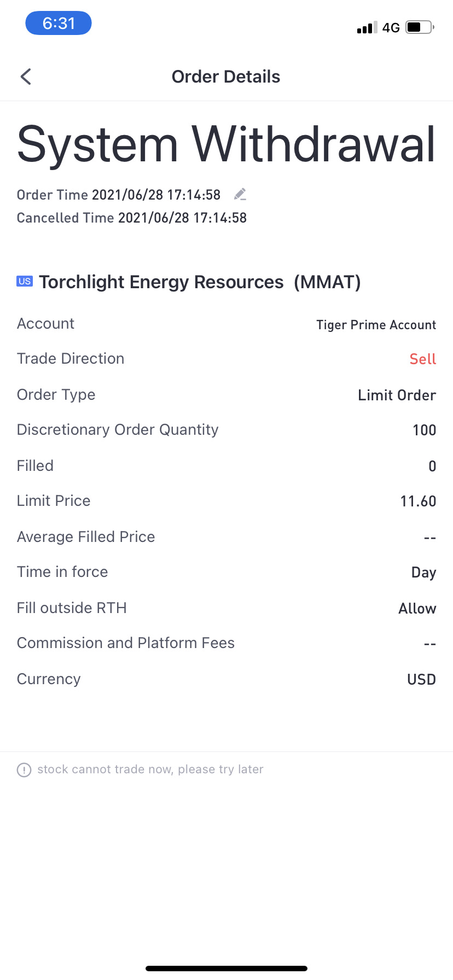Tap the Currency USD value

(421, 680)
